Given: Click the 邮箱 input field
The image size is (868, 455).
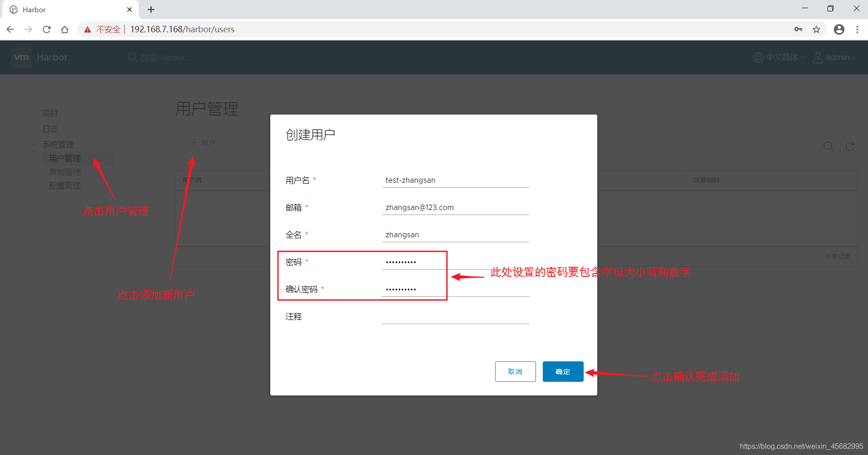Looking at the screenshot, I should tap(456, 208).
